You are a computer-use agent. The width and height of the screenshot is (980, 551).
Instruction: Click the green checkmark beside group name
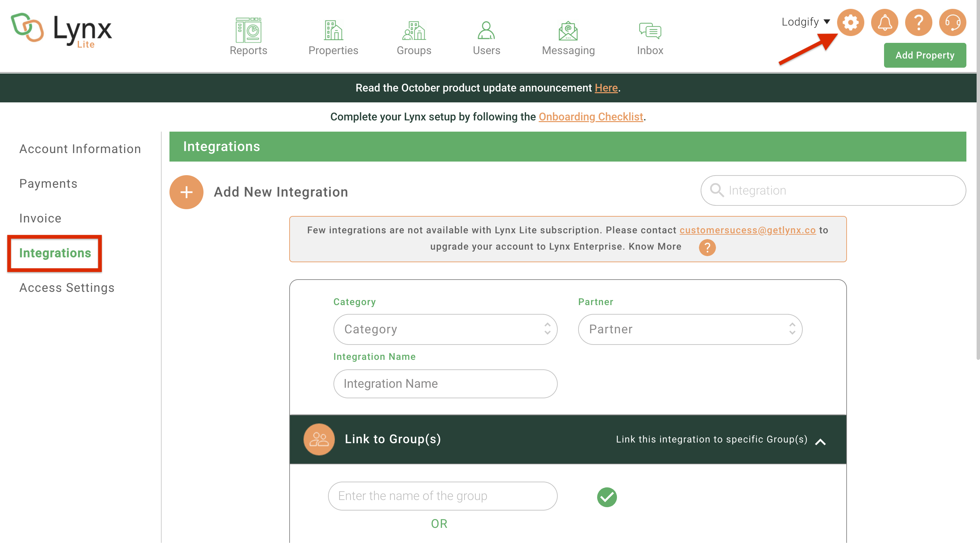pos(607,497)
